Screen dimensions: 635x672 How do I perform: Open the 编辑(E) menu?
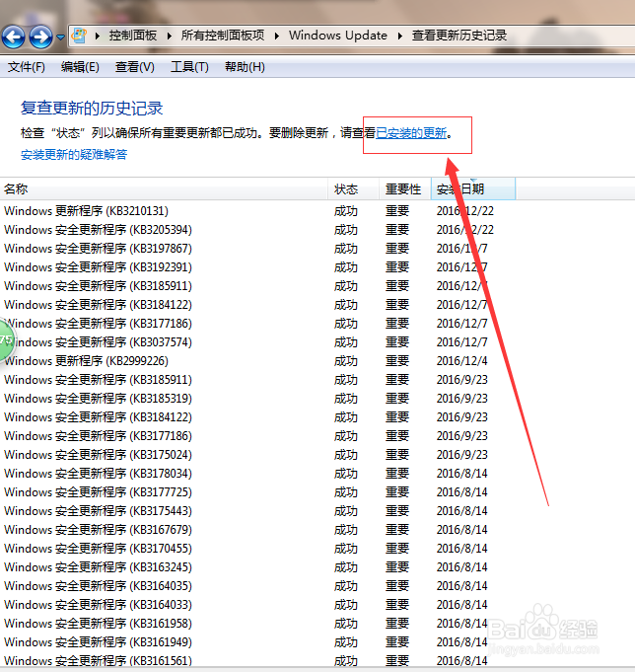[80, 67]
